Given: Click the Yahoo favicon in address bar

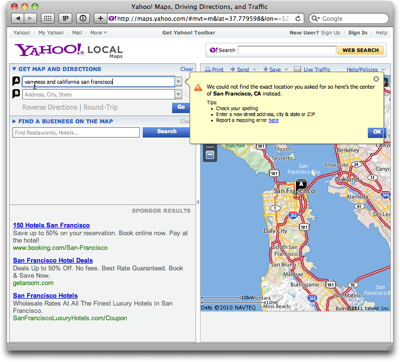Looking at the screenshot, I should (112, 19).
